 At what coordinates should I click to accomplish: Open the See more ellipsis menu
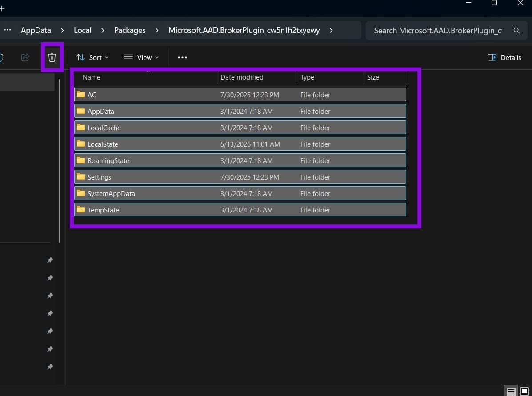click(183, 57)
